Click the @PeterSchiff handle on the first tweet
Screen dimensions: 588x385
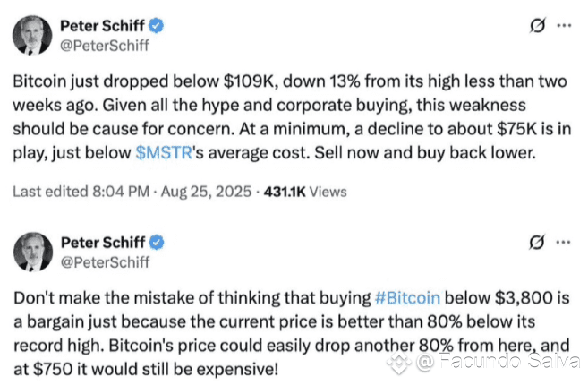click(x=105, y=46)
